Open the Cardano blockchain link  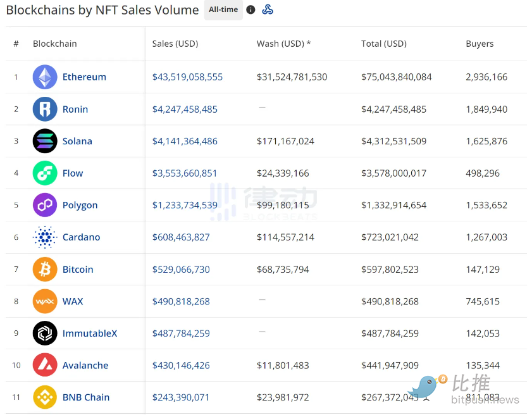pos(81,237)
